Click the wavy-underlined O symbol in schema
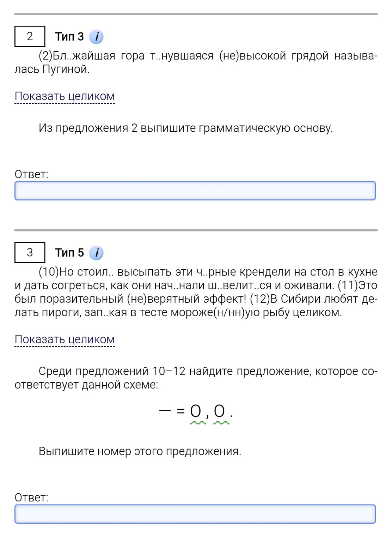This screenshot has height=542, width=392. click(195, 413)
